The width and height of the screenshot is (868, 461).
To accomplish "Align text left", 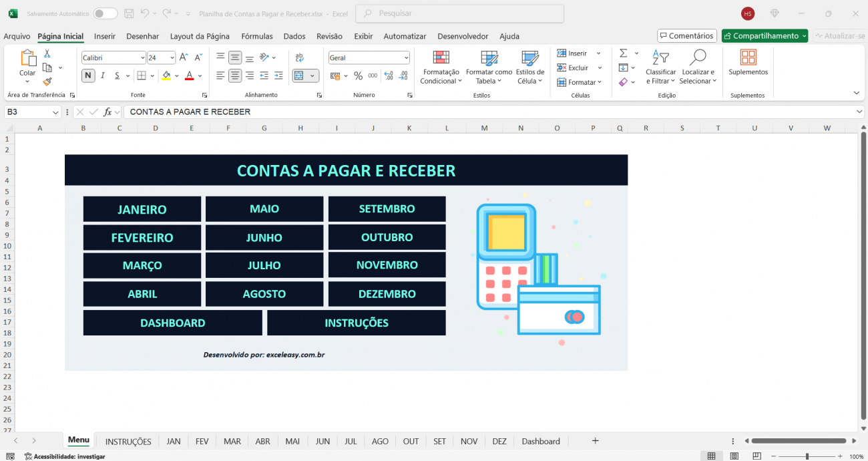I will [221, 75].
